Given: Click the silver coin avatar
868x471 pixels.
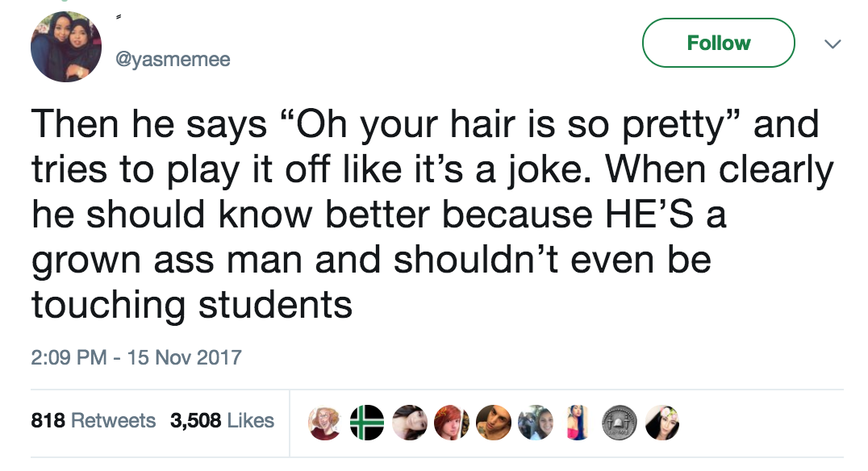Looking at the screenshot, I should click(x=619, y=422).
